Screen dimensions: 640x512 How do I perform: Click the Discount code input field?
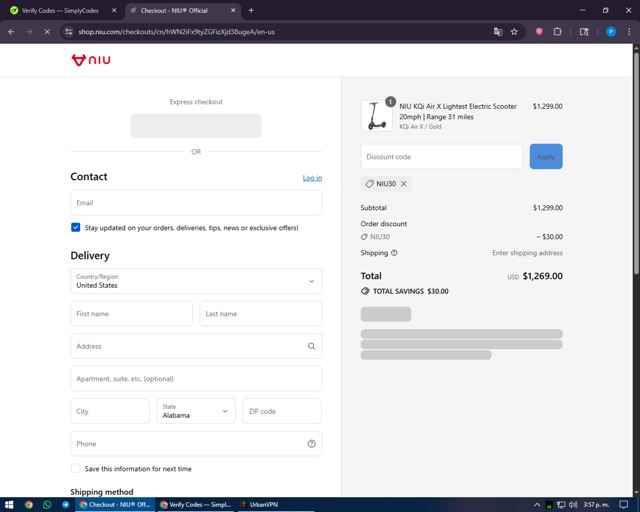(441, 156)
